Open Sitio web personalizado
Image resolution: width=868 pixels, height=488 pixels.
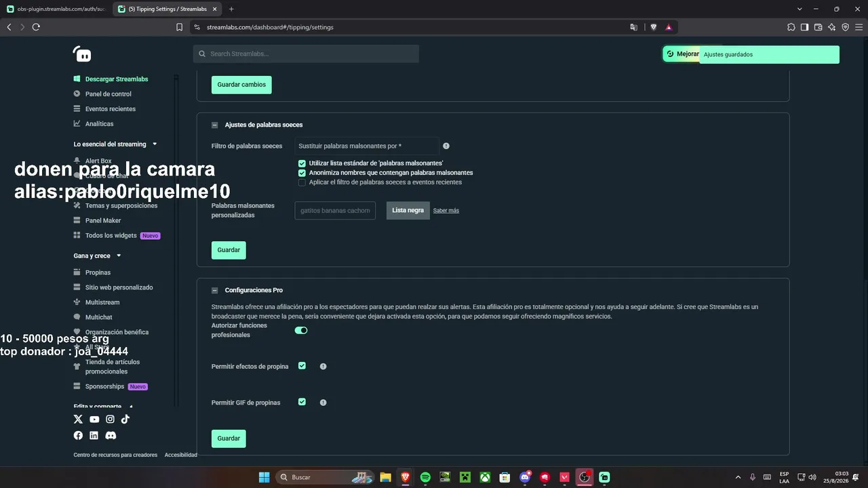(x=113, y=287)
